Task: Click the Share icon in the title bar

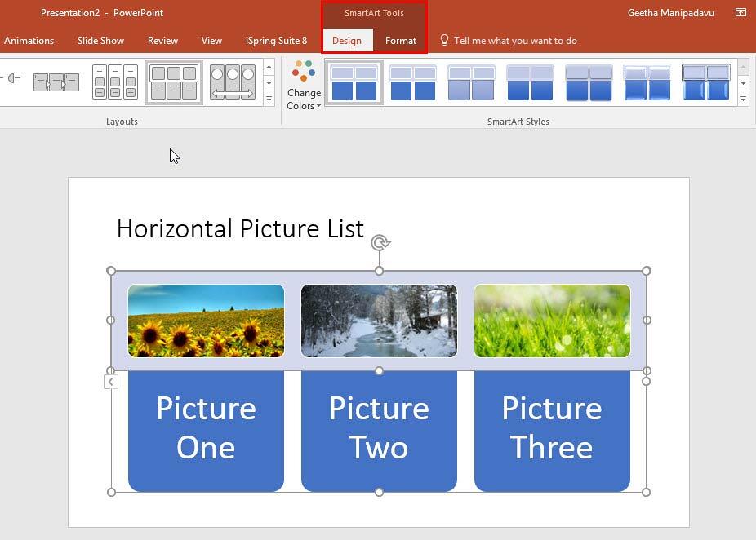Action: 740,13
